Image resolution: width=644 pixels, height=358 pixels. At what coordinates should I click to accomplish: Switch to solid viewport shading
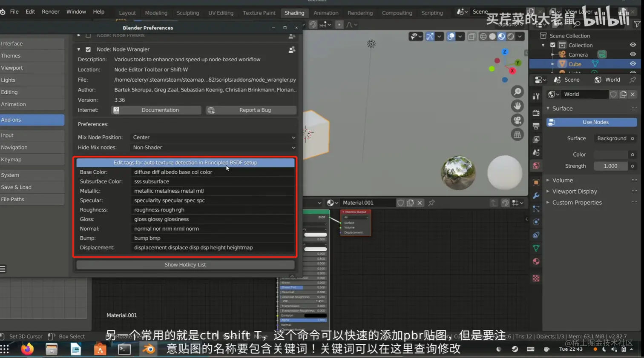pyautogui.click(x=492, y=36)
